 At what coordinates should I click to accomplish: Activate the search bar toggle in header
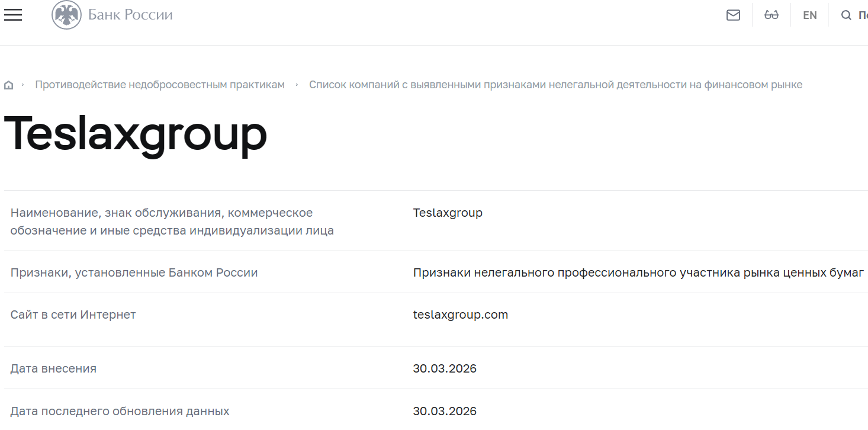tap(846, 15)
